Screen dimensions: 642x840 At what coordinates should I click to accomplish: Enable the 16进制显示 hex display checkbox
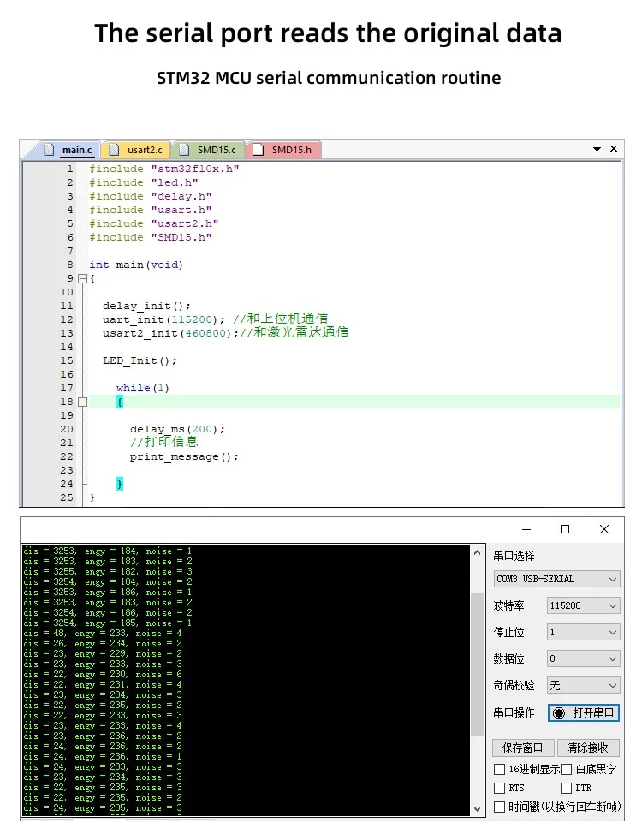click(499, 770)
